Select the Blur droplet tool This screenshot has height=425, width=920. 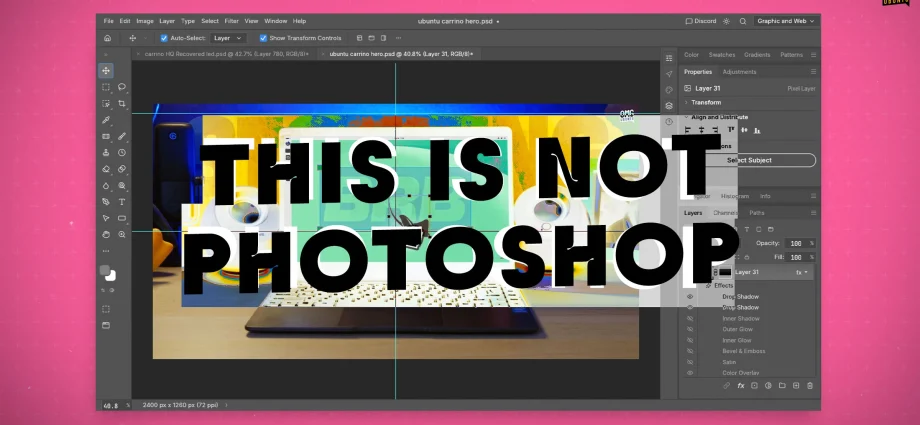106,185
